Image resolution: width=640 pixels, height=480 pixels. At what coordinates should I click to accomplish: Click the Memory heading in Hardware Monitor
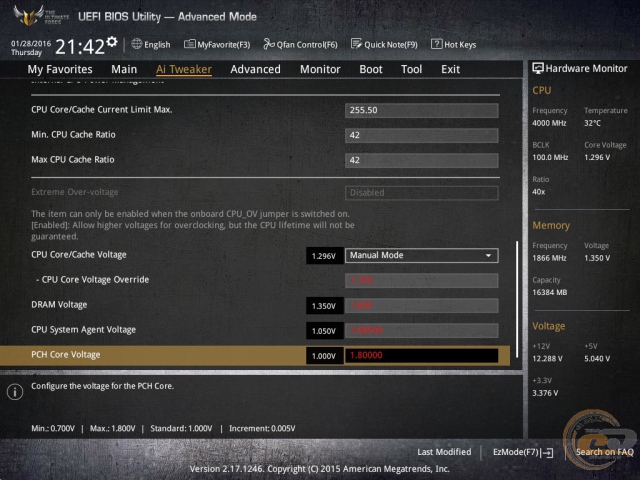pos(551,225)
